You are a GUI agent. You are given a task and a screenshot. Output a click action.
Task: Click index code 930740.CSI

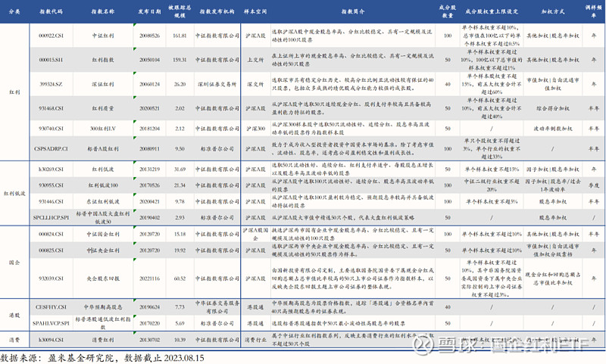point(51,129)
